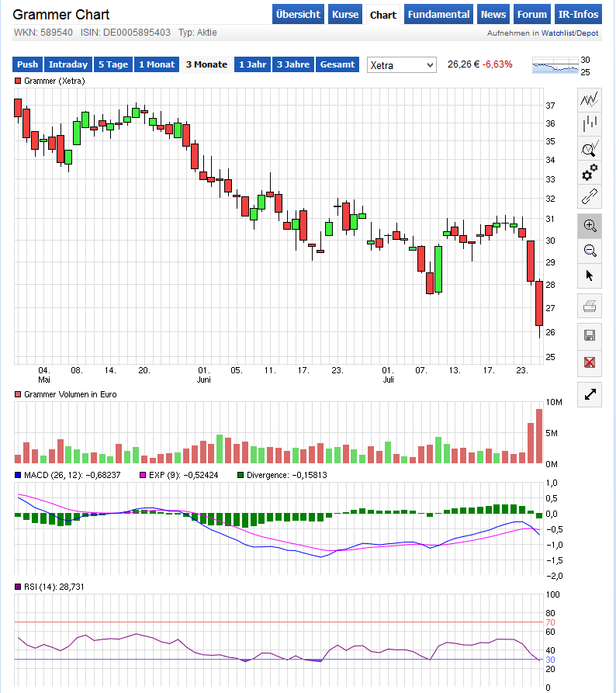
Task: Select the Chart tab
Action: [x=383, y=15]
